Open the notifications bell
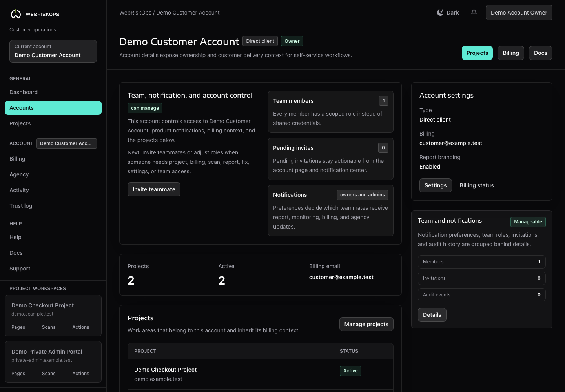This screenshot has width=565, height=392. tap(474, 13)
